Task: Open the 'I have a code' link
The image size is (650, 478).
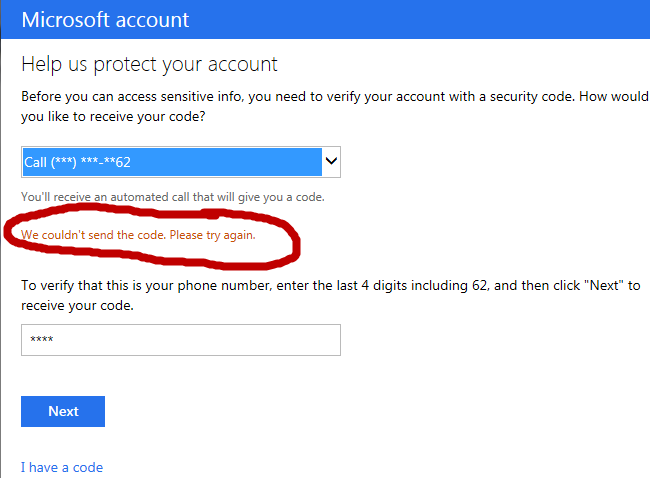Action: (x=62, y=467)
